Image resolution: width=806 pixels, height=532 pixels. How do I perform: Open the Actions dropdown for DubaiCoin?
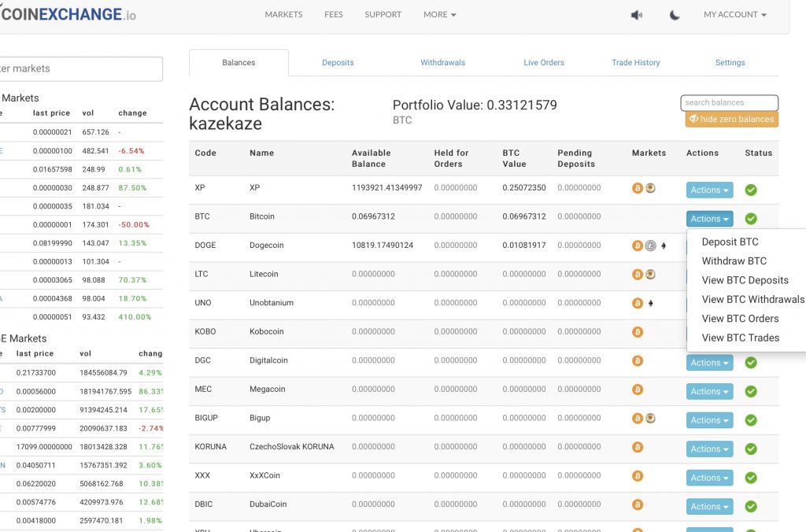click(709, 507)
